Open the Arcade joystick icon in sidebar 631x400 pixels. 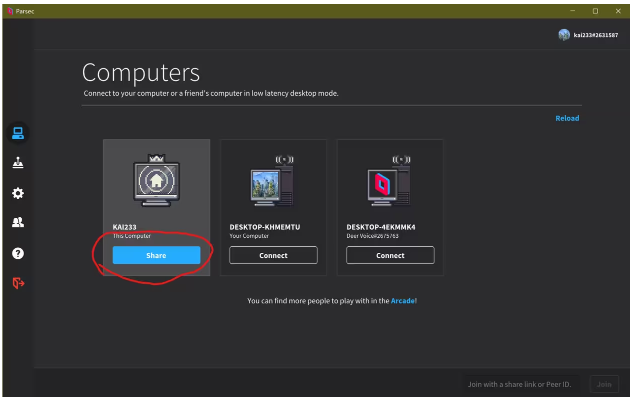18,163
